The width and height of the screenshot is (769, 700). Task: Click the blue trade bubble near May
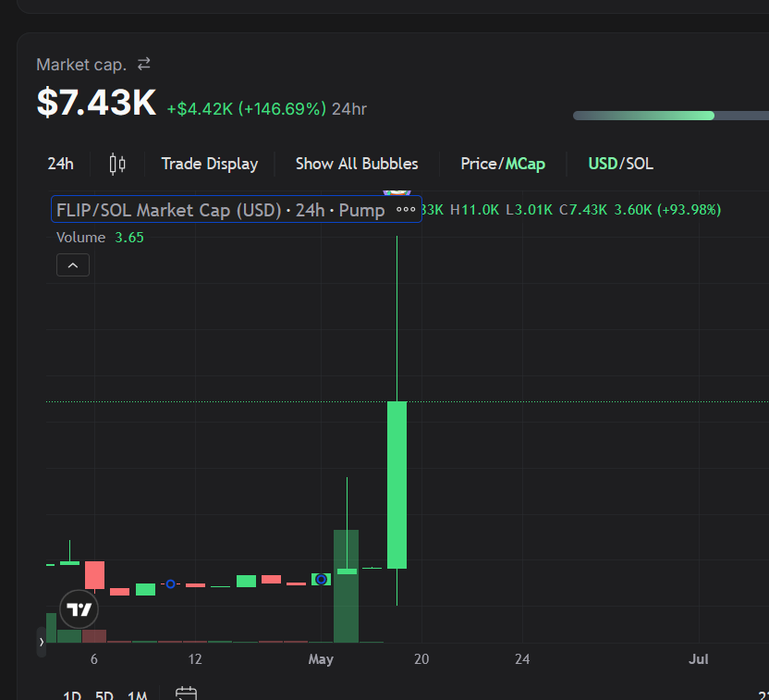click(321, 580)
